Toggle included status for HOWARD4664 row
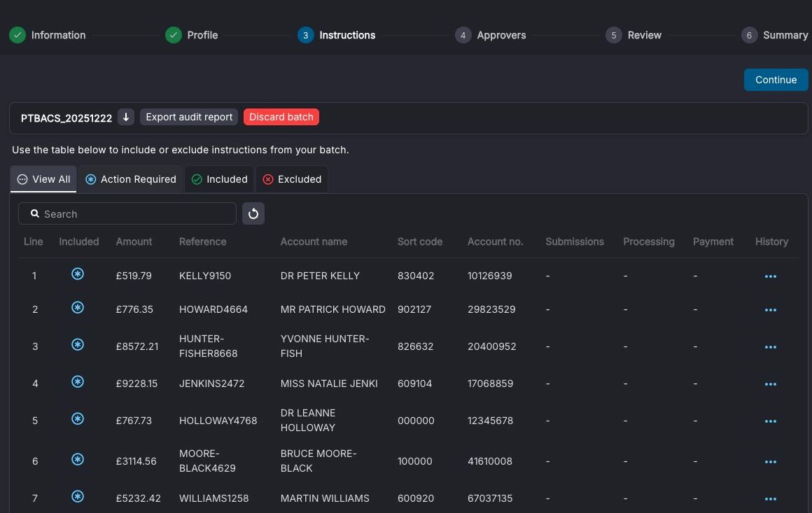 [78, 307]
